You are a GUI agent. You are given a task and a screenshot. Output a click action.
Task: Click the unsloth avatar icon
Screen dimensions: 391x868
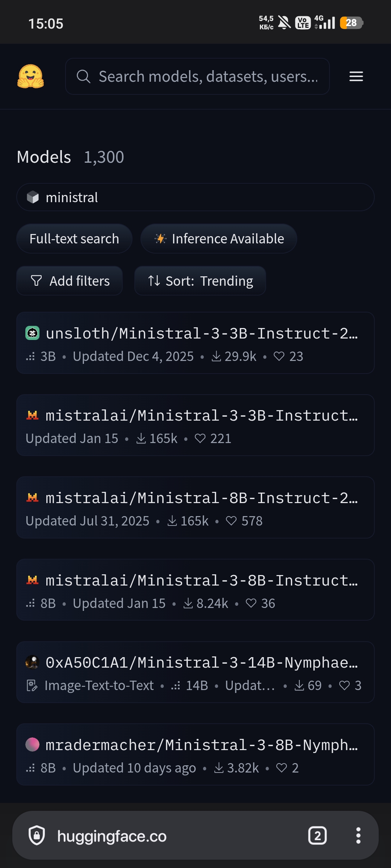[x=32, y=333]
